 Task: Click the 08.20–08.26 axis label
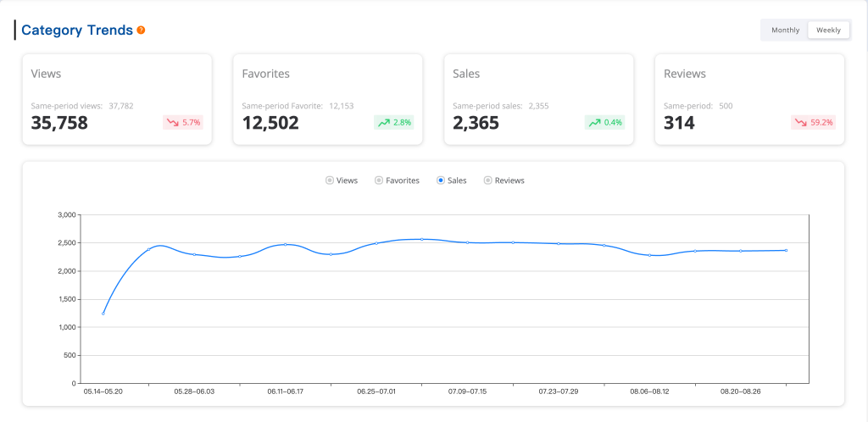[x=741, y=391]
